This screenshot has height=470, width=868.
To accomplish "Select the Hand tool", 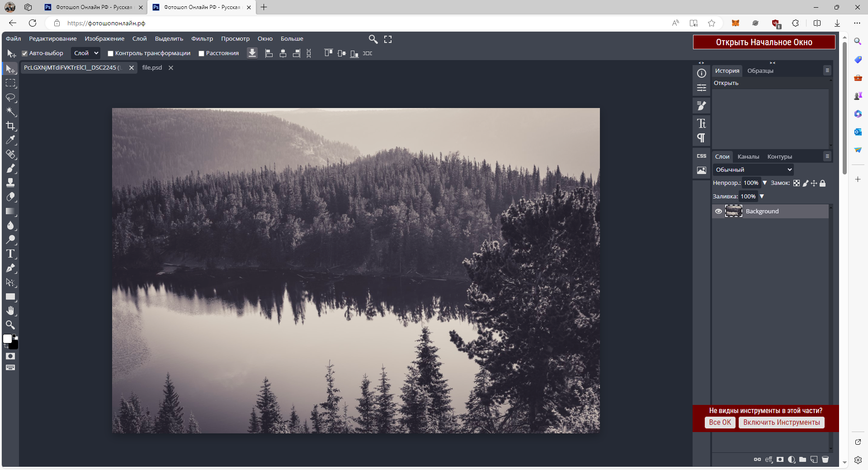I will tap(11, 311).
